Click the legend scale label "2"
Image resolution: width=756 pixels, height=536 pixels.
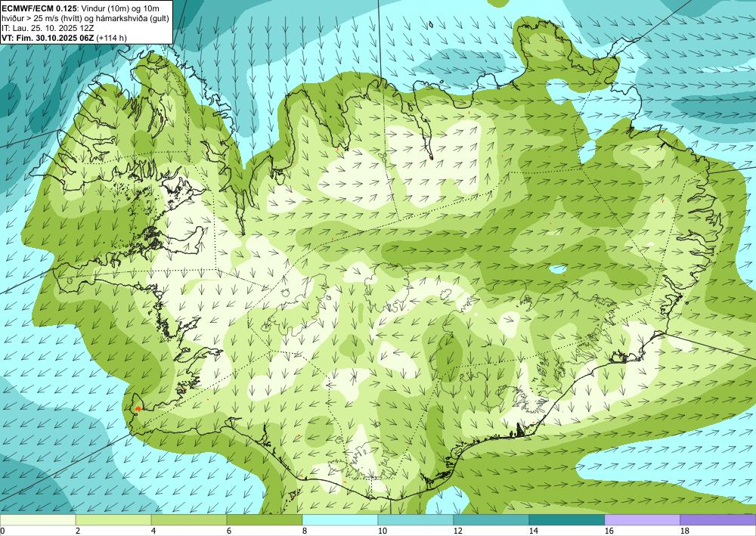pos(78,531)
